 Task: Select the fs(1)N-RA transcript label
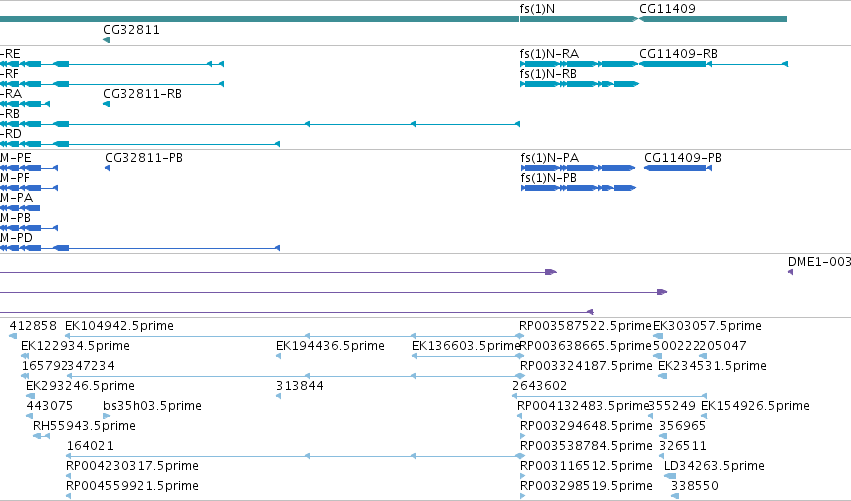[549, 54]
